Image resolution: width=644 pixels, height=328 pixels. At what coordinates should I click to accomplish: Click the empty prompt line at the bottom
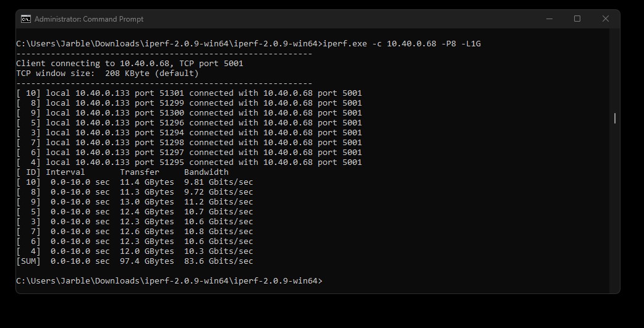pyautogui.click(x=169, y=281)
